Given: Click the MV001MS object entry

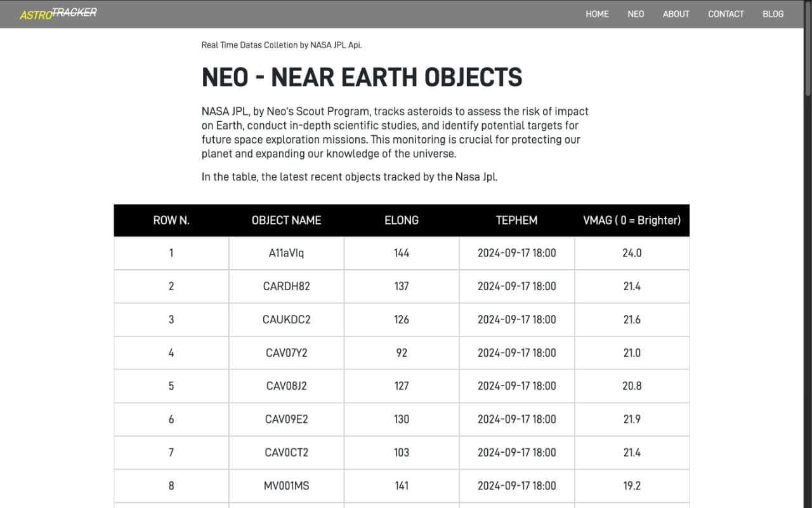Looking at the screenshot, I should click(286, 486).
